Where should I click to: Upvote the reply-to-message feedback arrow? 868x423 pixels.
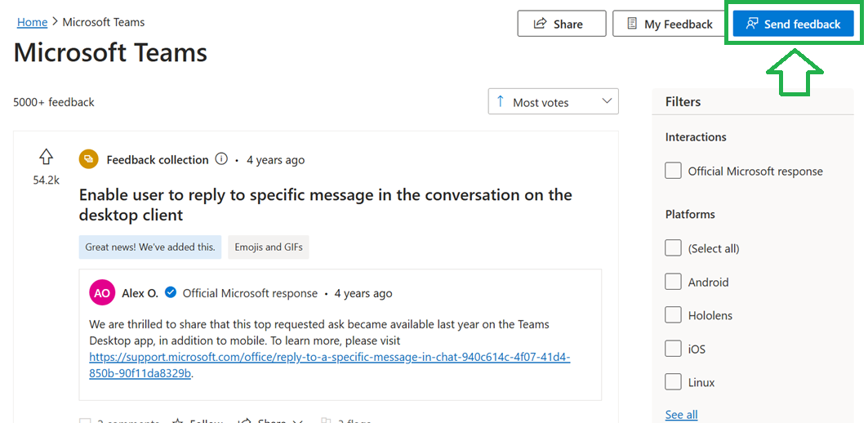46,158
